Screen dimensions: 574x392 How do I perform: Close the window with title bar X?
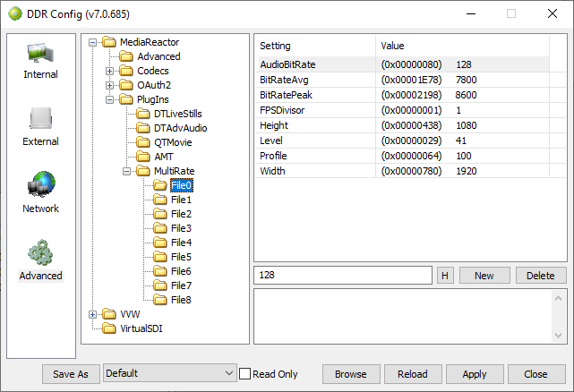(553, 14)
